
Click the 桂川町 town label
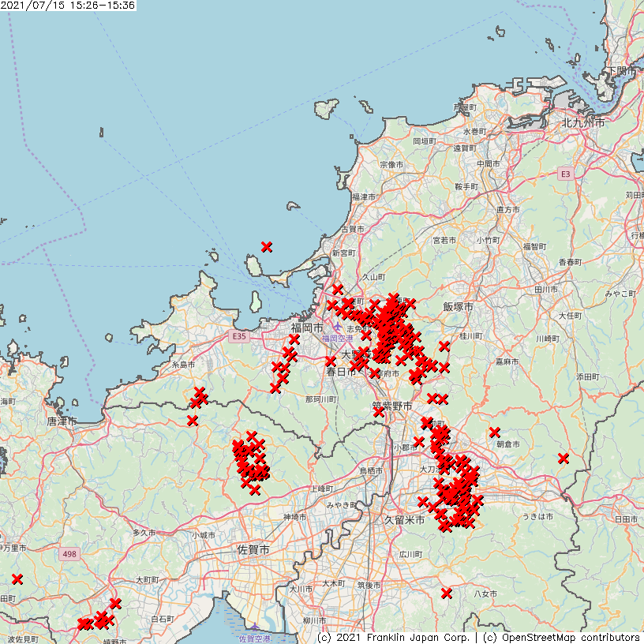471,336
